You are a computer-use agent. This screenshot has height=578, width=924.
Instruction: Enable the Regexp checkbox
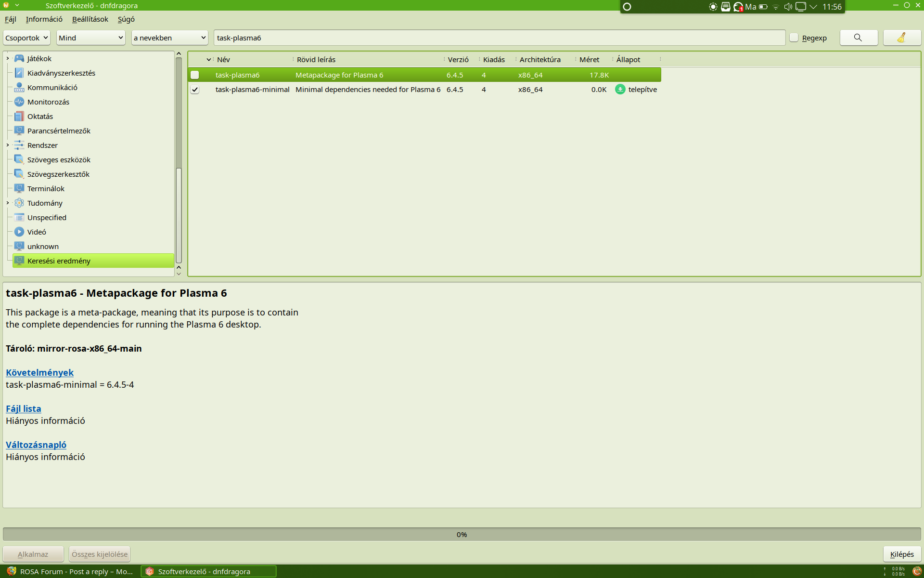794,38
